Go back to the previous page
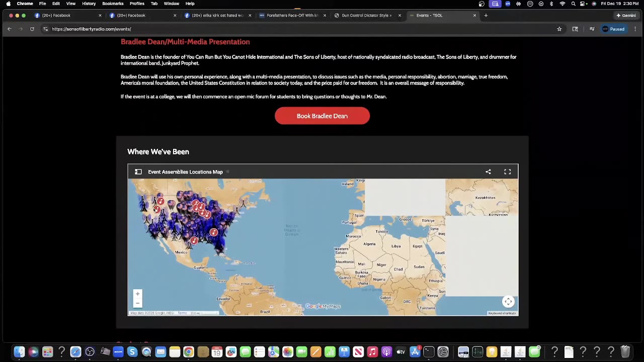 click(x=9, y=29)
